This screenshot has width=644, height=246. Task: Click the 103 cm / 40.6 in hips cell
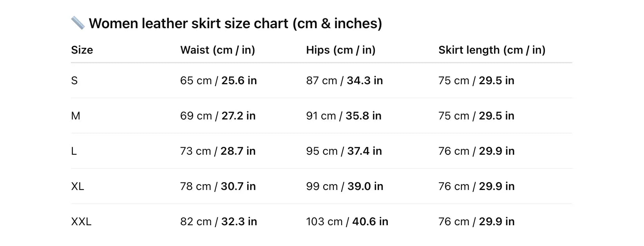pyautogui.click(x=347, y=222)
